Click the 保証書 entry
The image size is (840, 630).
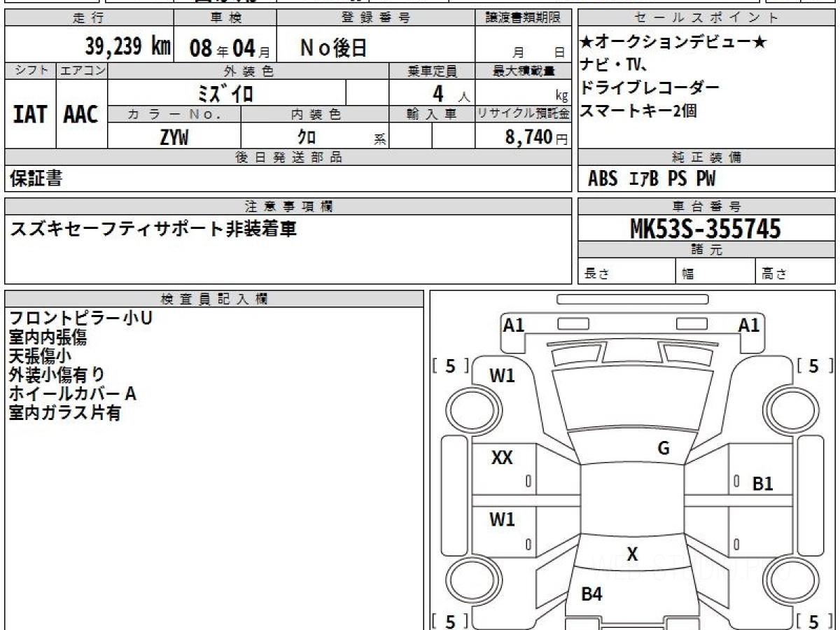pyautogui.click(x=36, y=178)
